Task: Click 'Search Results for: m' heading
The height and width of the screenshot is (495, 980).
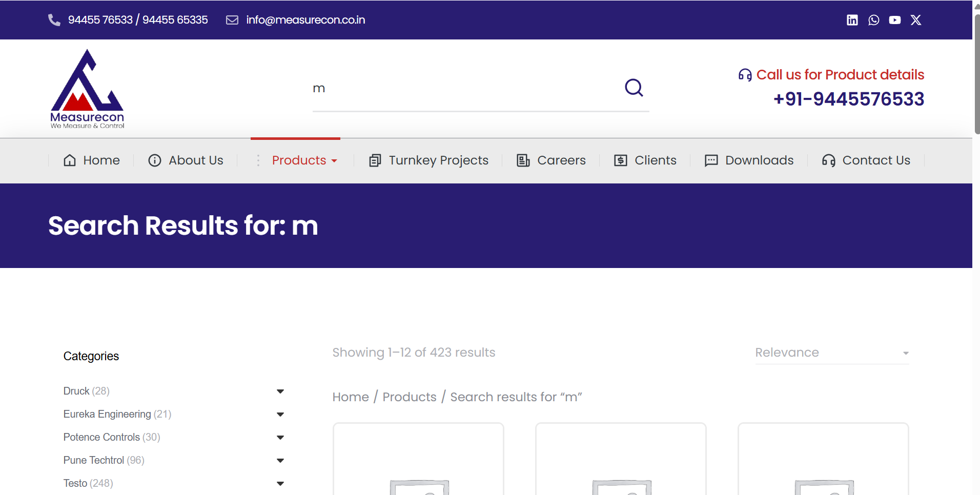Action: point(183,226)
